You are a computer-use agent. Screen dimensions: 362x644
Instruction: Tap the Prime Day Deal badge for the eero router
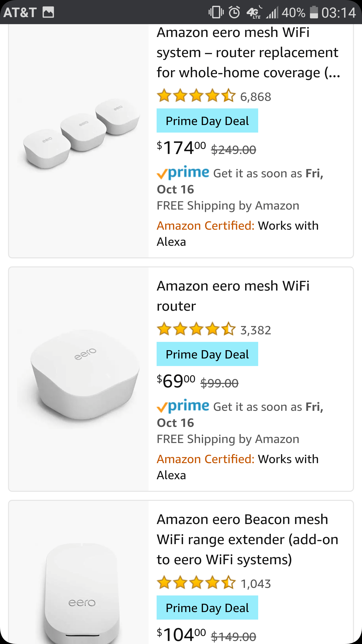click(x=207, y=354)
